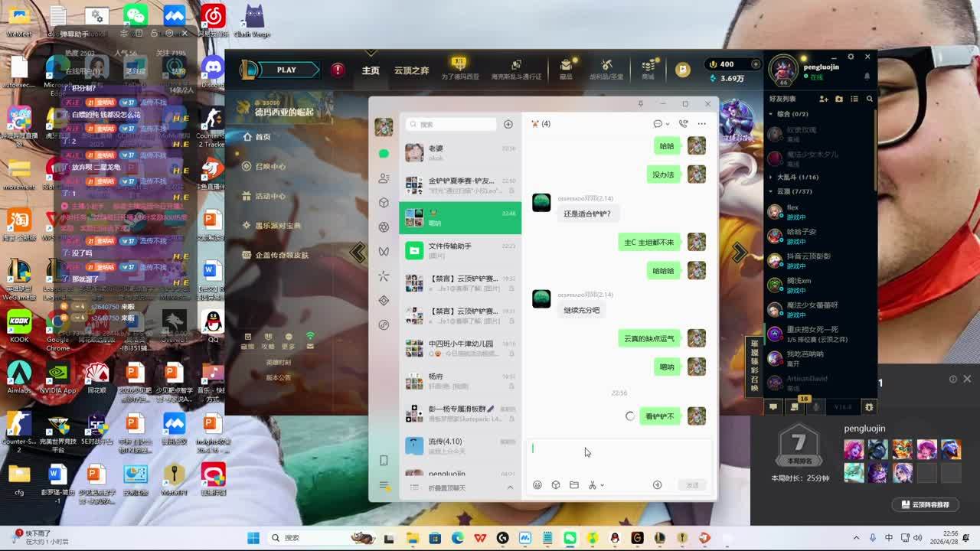The width and height of the screenshot is (980, 551).
Task: Click the plus icon next to WeChat search
Action: 508,124
